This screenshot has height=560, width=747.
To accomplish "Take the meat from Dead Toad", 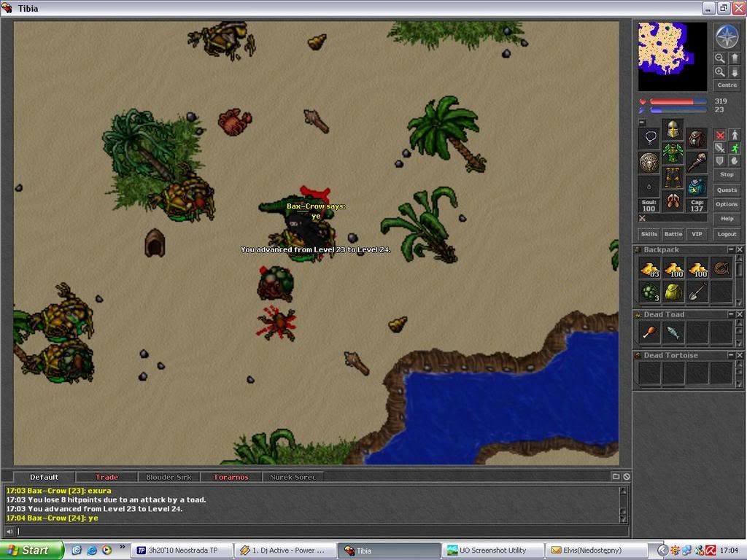I will (x=649, y=332).
